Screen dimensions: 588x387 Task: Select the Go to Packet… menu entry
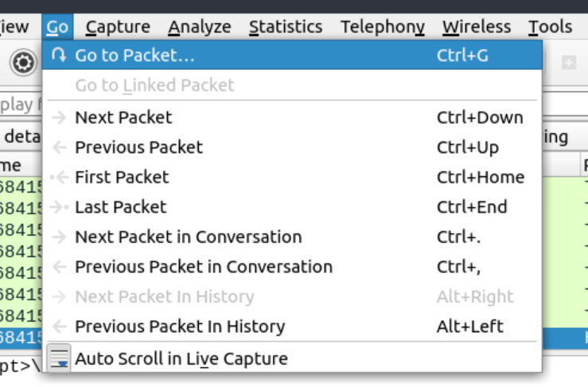click(x=134, y=56)
